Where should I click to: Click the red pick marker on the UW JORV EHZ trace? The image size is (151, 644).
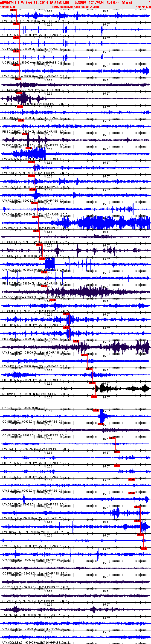point(35,217)
